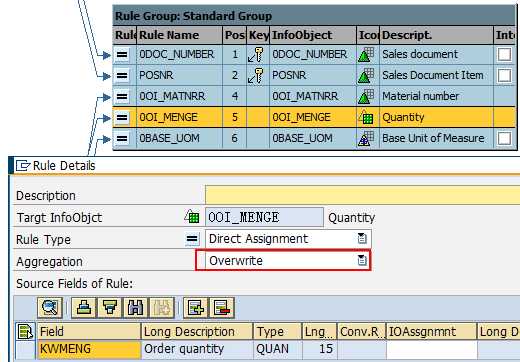Click the rule type equals icon for 0DOC_NUMBER

[122, 54]
